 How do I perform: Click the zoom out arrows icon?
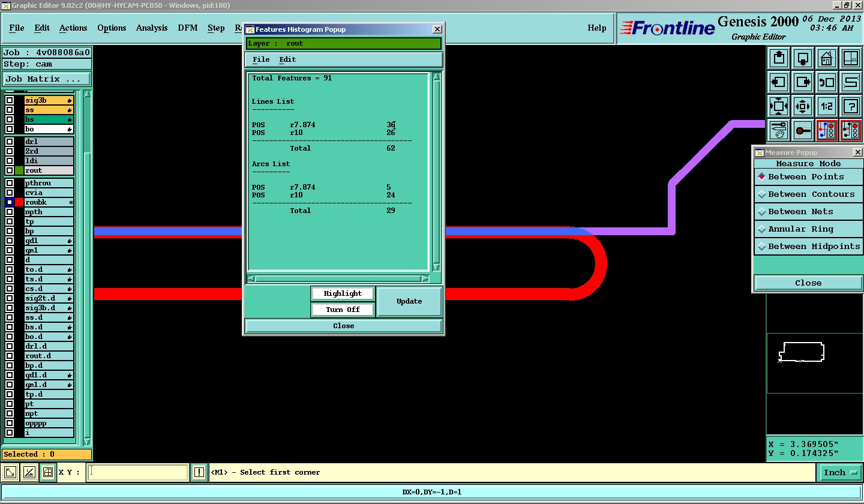point(803,106)
